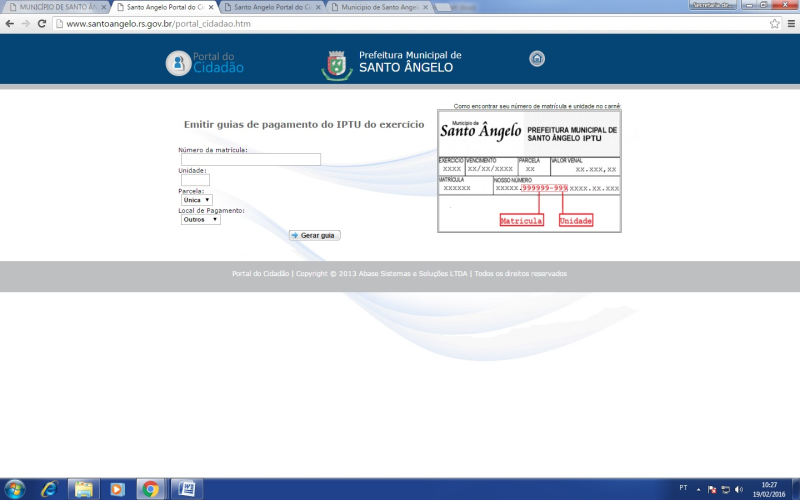The image size is (800, 500).
Task: Click the Portal do Cidadão logo
Action: click(x=204, y=63)
